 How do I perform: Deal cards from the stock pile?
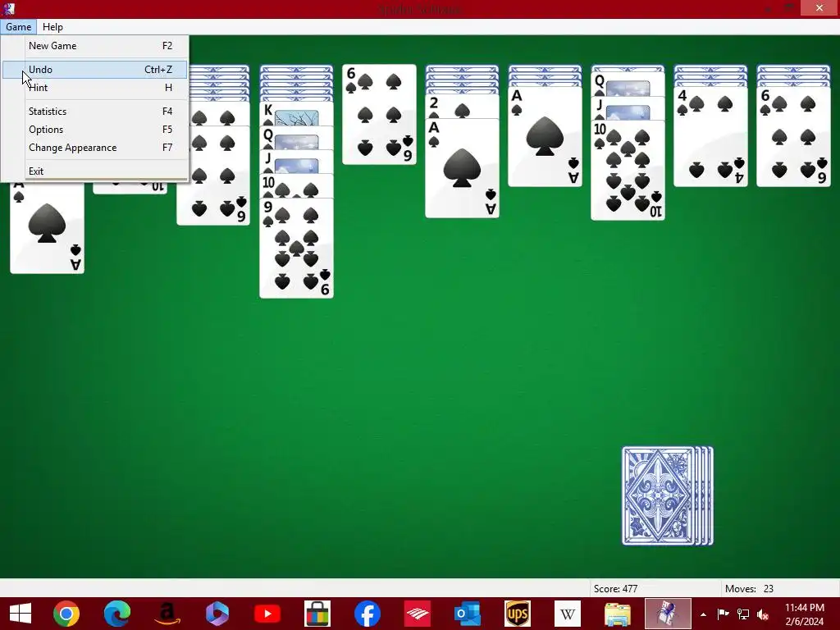668,496
